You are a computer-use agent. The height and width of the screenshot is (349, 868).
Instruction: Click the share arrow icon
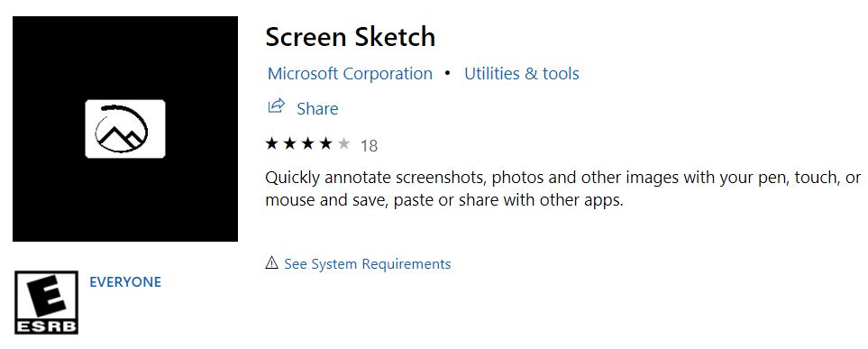pyautogui.click(x=276, y=106)
